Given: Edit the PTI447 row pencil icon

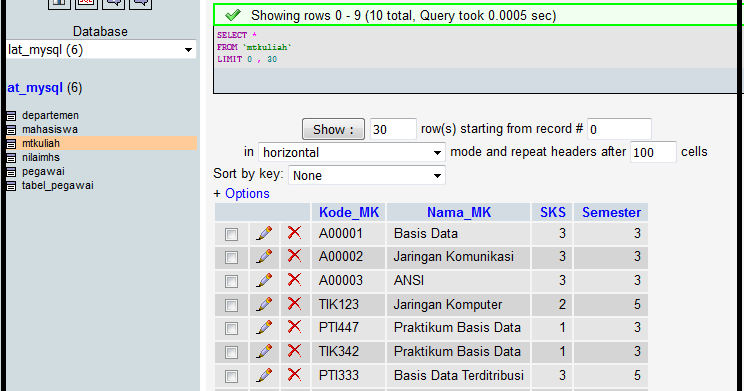Looking at the screenshot, I should 264,327.
